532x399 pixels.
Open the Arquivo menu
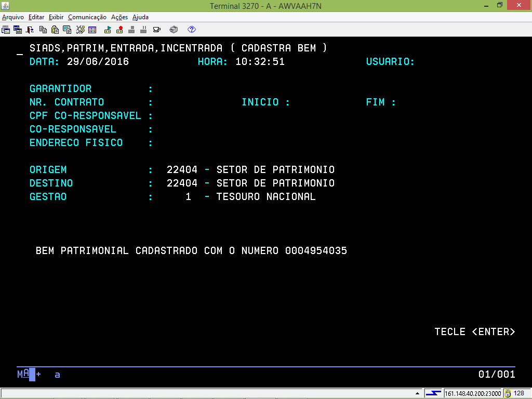(x=13, y=17)
